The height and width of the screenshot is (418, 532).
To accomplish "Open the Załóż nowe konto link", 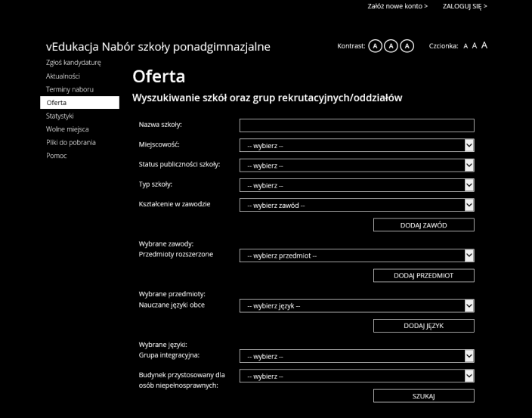I will (x=397, y=6).
